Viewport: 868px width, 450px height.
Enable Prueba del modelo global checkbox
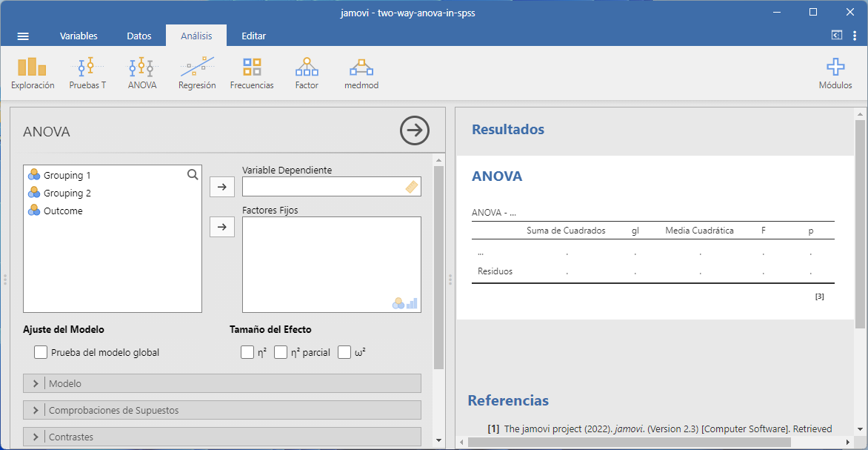click(x=41, y=353)
